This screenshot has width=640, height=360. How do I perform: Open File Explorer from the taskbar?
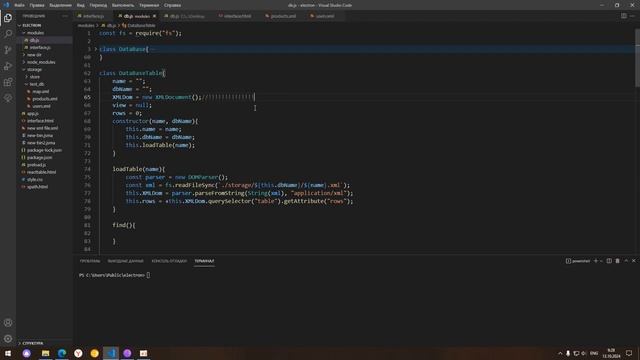click(45, 353)
